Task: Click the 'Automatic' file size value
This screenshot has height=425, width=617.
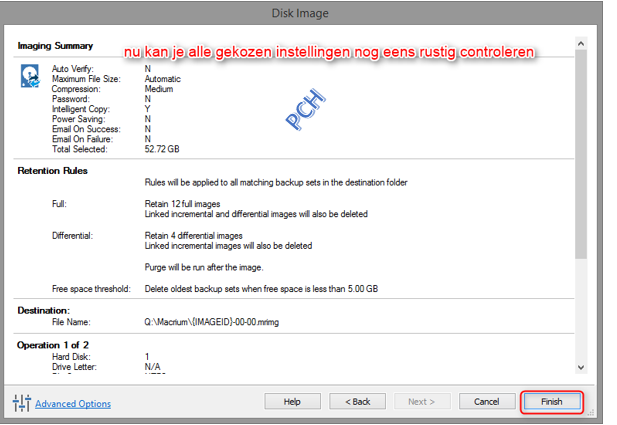Action: tap(163, 79)
